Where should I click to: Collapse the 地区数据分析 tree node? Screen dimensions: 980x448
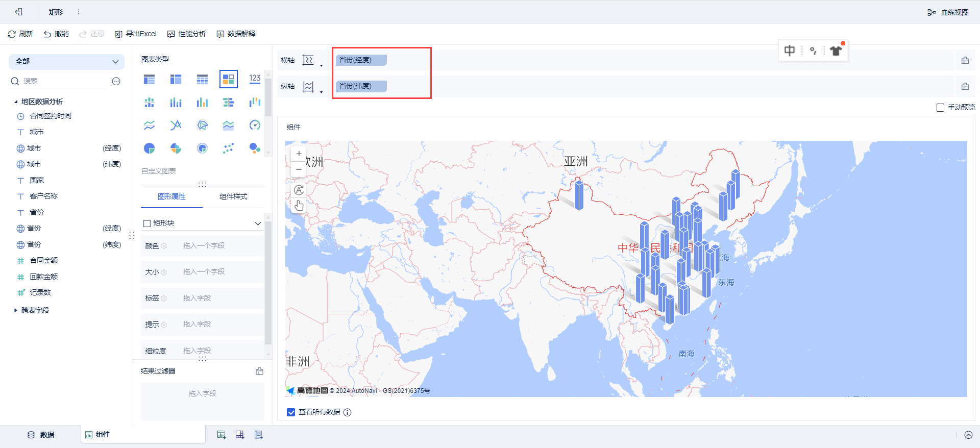16,102
